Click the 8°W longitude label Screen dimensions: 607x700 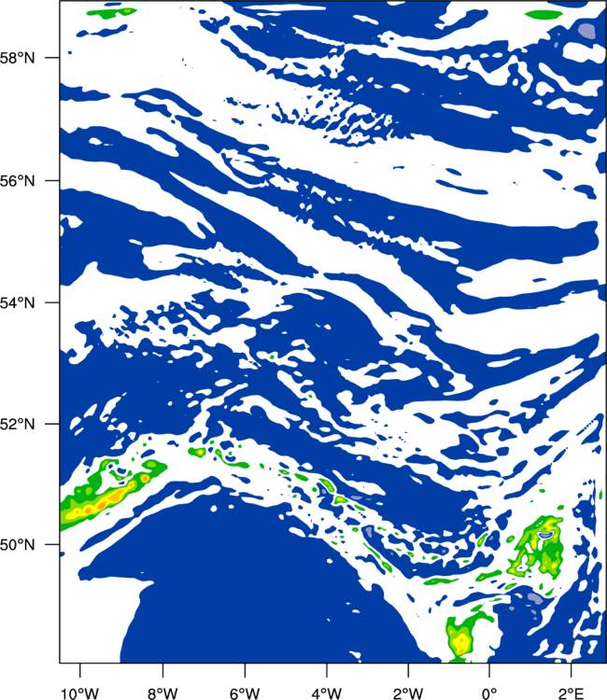point(162,693)
